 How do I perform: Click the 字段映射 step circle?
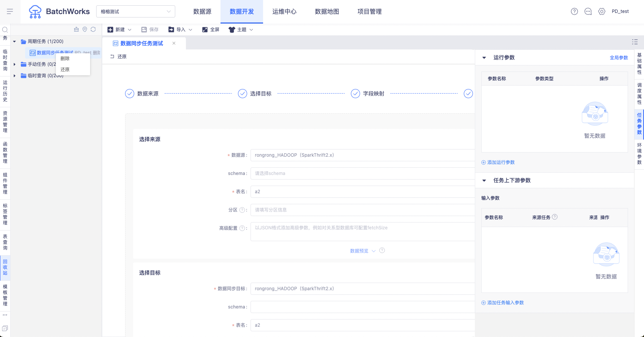coord(355,94)
